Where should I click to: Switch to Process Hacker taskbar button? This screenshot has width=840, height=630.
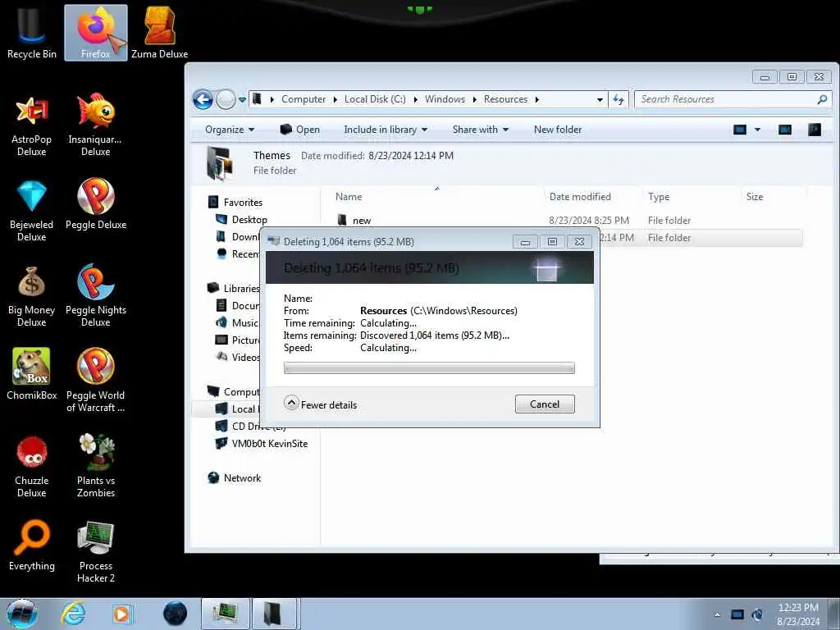point(225,614)
